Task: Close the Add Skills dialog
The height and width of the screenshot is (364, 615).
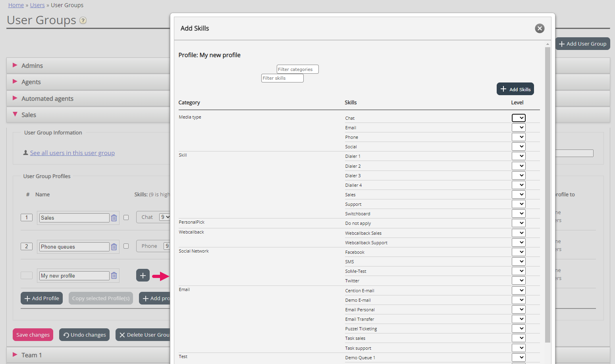Action: point(539,29)
